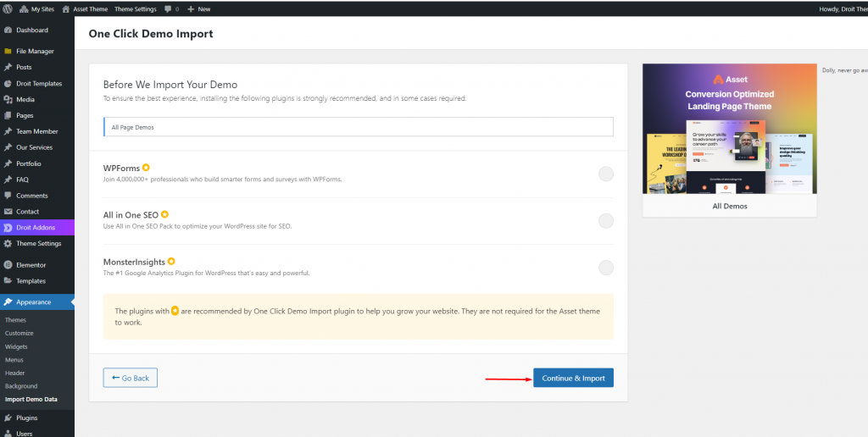This screenshot has width=868, height=437.
Task: Enable the WPForms plugin toggle
Action: point(605,174)
